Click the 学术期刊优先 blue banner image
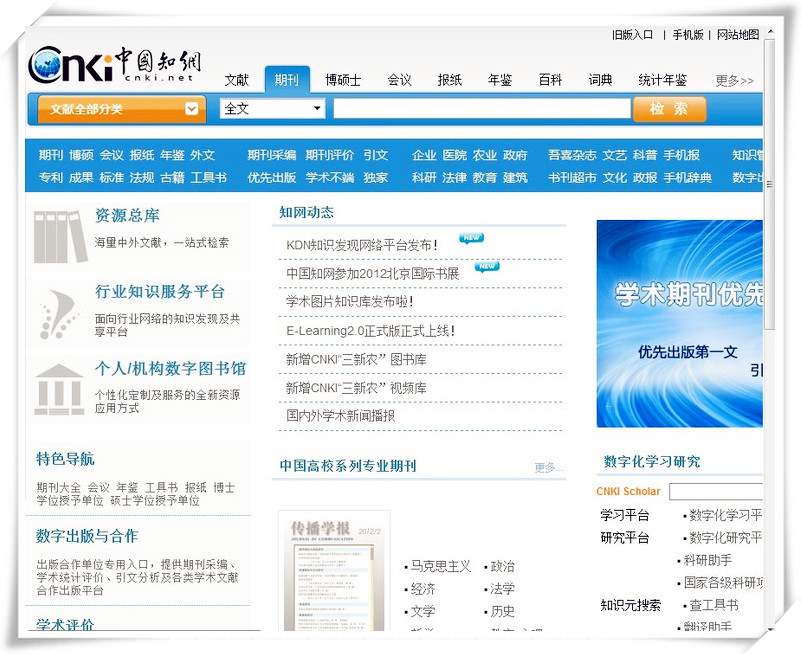 (679, 323)
